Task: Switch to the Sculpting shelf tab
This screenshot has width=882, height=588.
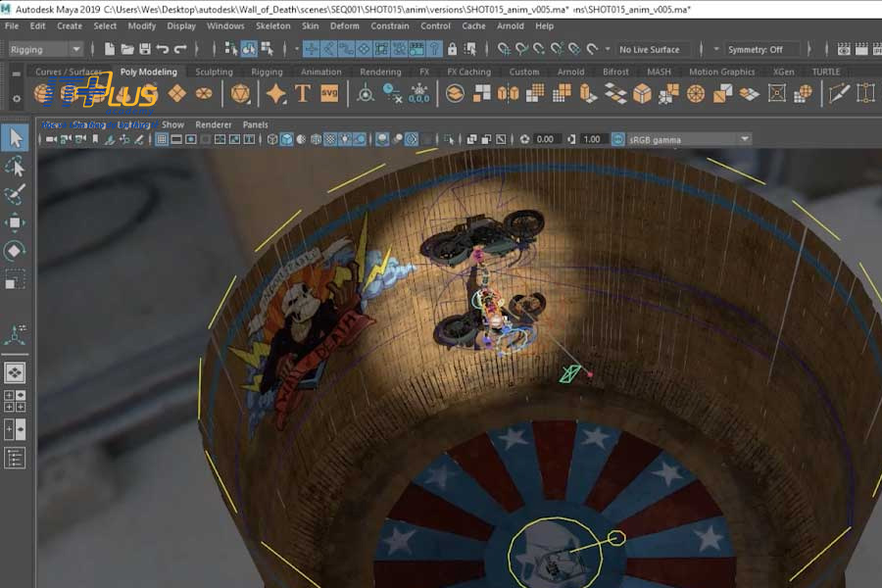Action: click(x=214, y=72)
